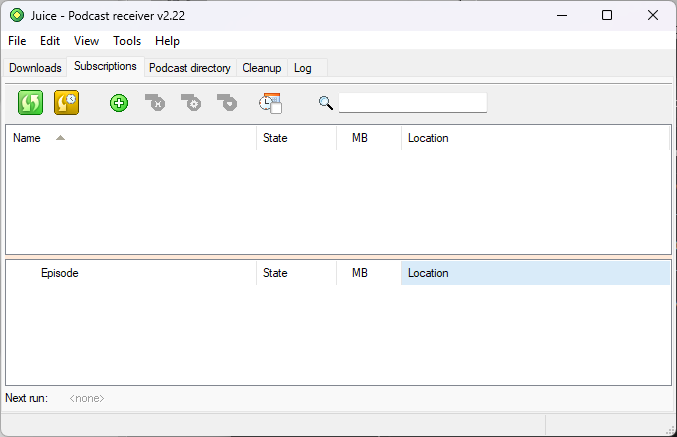Sort subscriptions by the Name column header
The width and height of the screenshot is (677, 437).
[27, 138]
